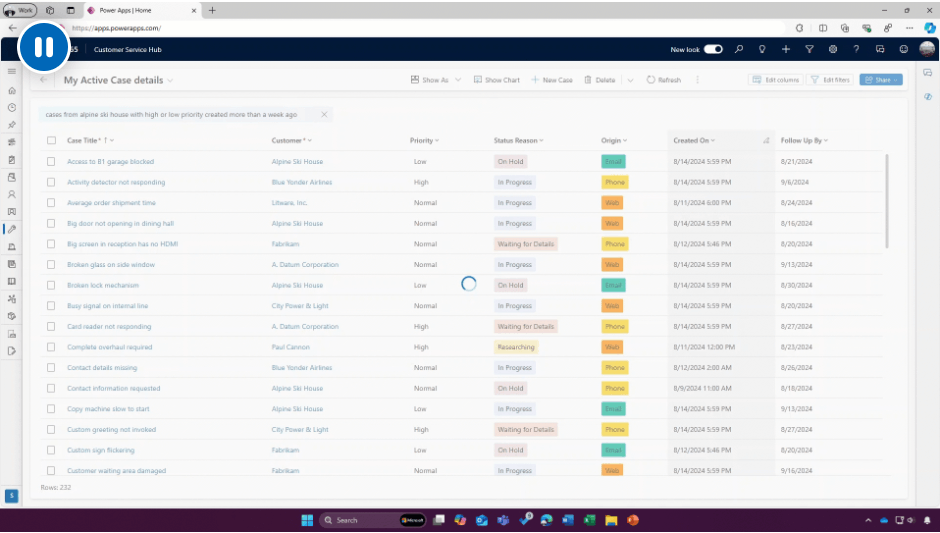940x533 pixels.
Task: Click Edit filters
Action: point(830,80)
